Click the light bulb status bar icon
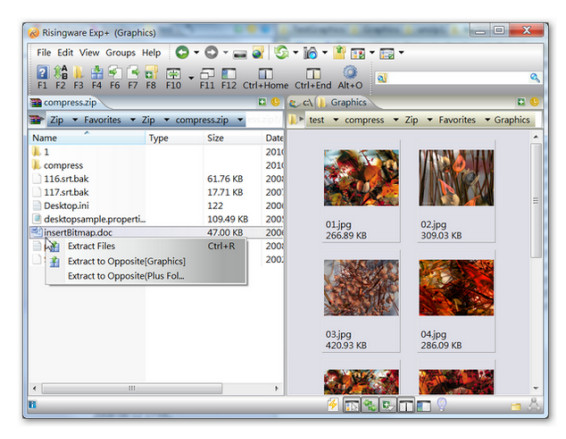The image size is (566, 439). tap(442, 404)
